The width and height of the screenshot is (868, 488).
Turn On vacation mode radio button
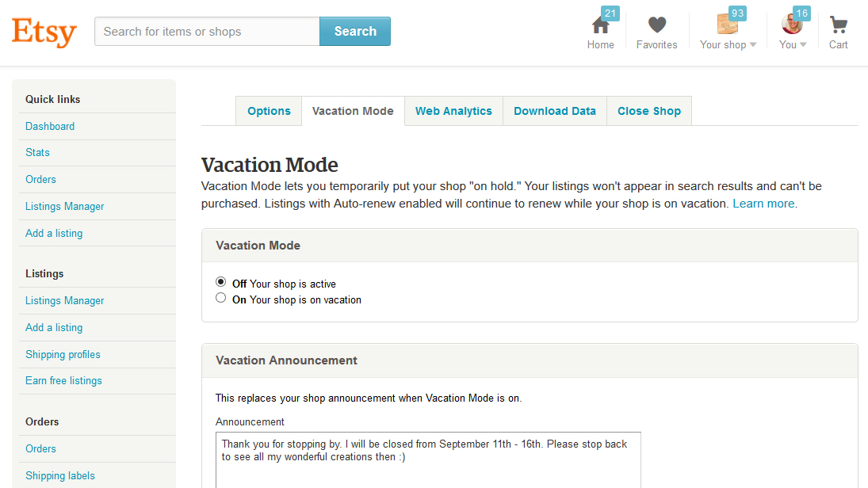point(221,298)
